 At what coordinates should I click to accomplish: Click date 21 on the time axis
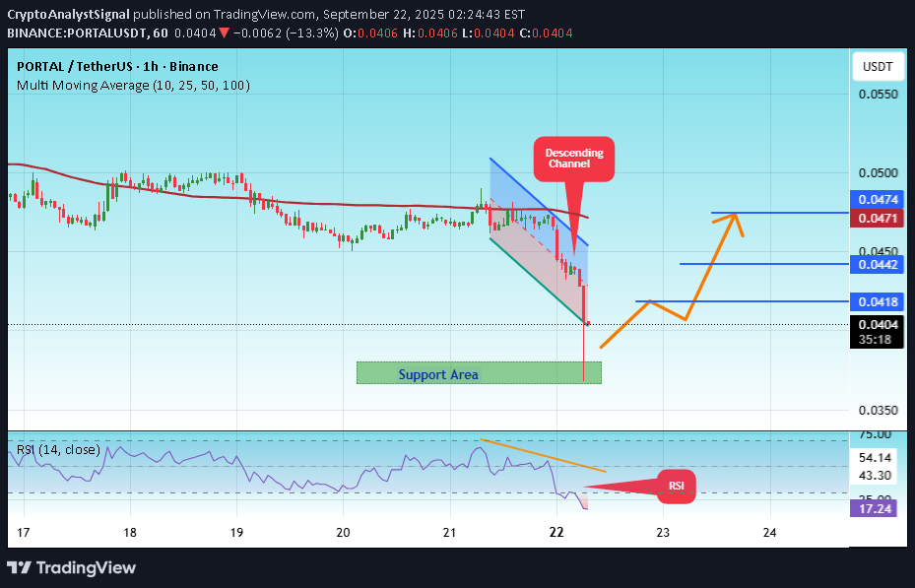click(450, 532)
